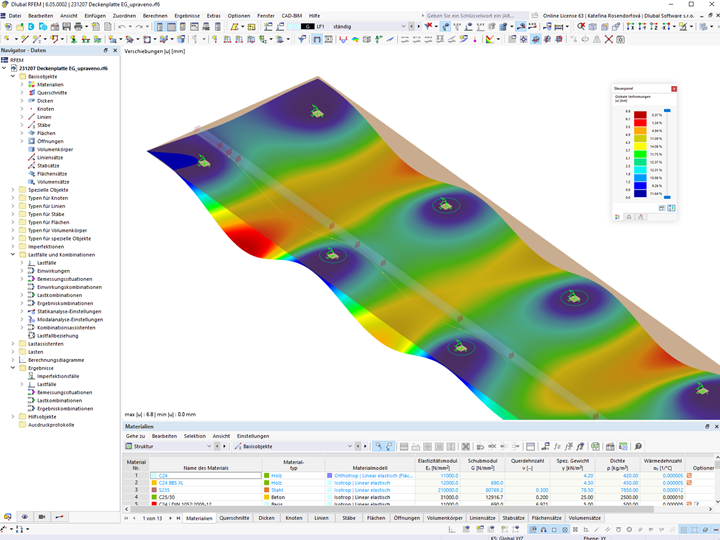Click the Save file icon

coord(67,27)
